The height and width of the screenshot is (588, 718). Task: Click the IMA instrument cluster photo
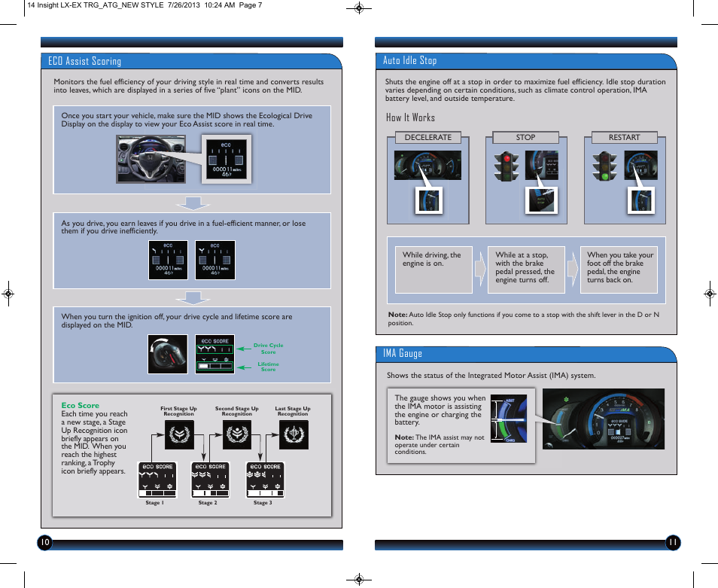603,419
